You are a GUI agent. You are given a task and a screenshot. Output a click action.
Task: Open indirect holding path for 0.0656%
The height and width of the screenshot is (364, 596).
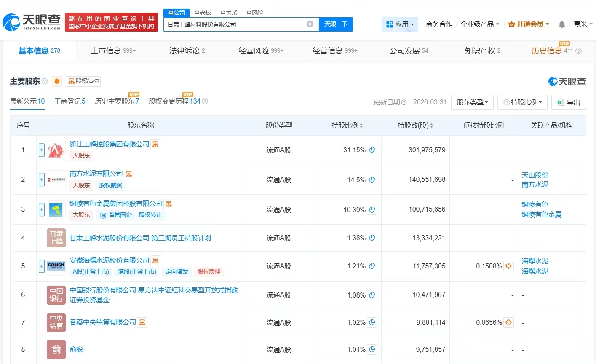pos(508,322)
